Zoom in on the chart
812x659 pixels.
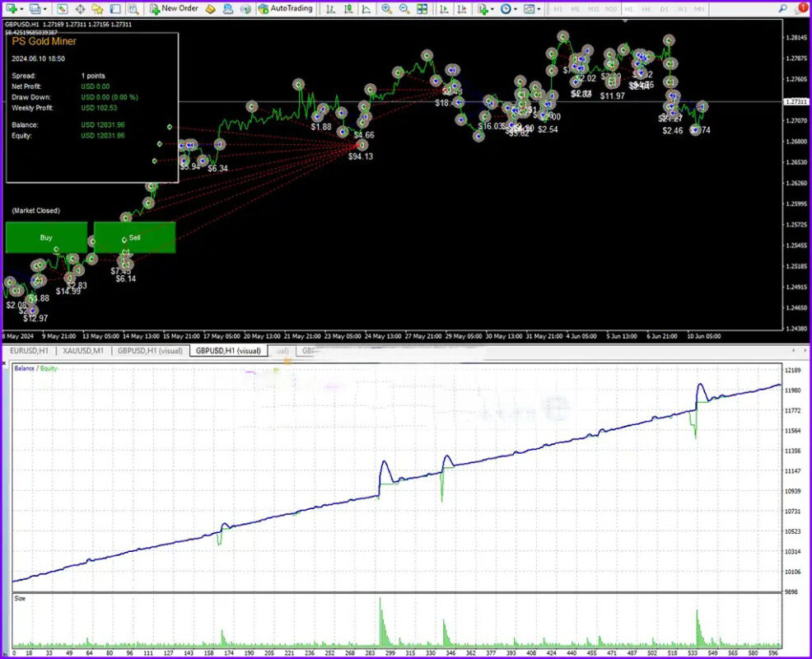(x=387, y=8)
